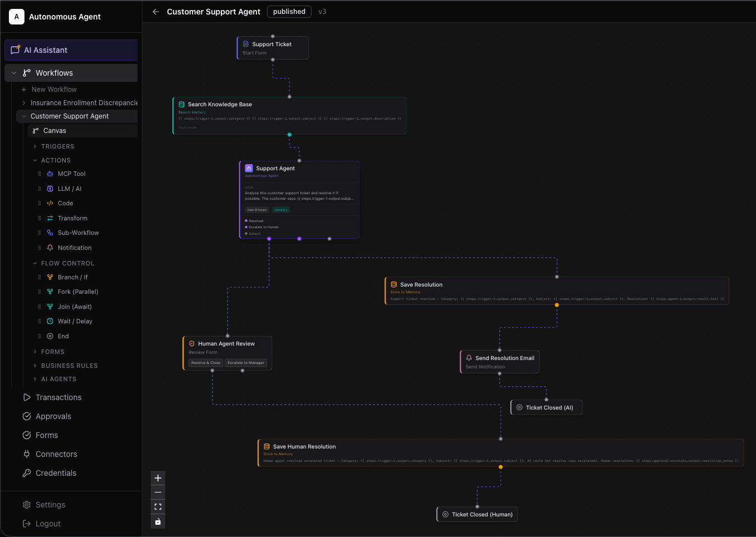Click the Branch / If icon
This screenshot has height=537, width=756.
(x=50, y=277)
